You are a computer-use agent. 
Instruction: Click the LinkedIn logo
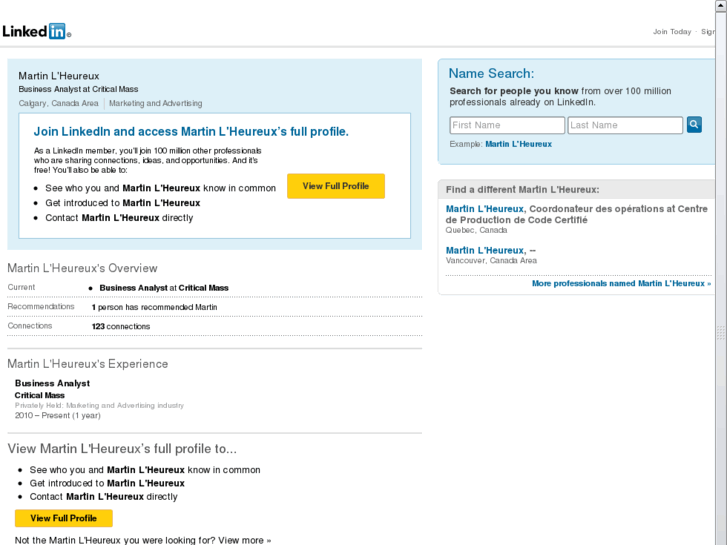[x=37, y=31]
